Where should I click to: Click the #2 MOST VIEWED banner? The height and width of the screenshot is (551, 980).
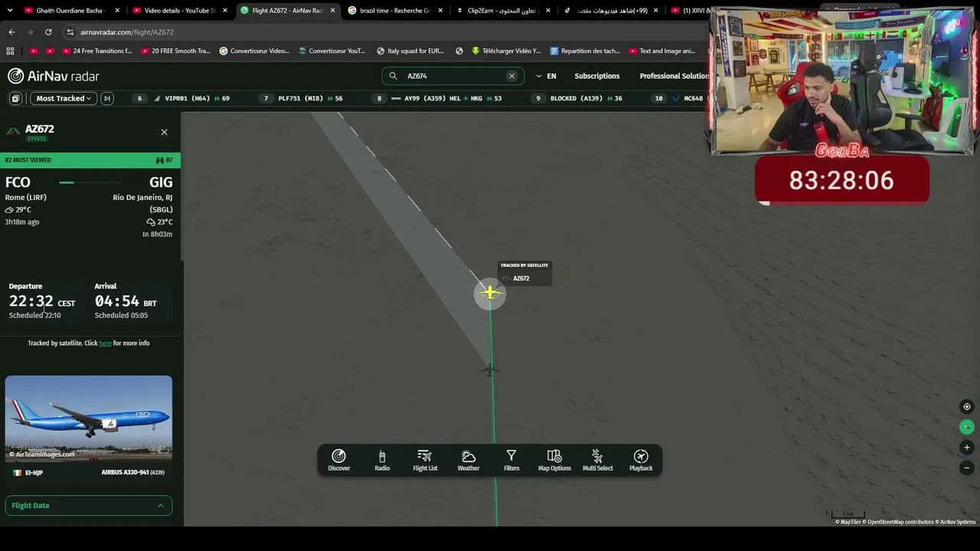(90, 160)
